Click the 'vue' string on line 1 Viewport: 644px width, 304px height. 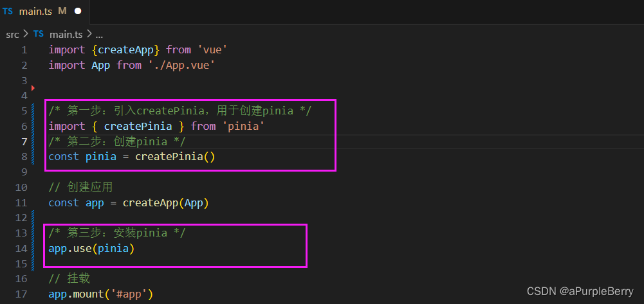click(x=212, y=50)
